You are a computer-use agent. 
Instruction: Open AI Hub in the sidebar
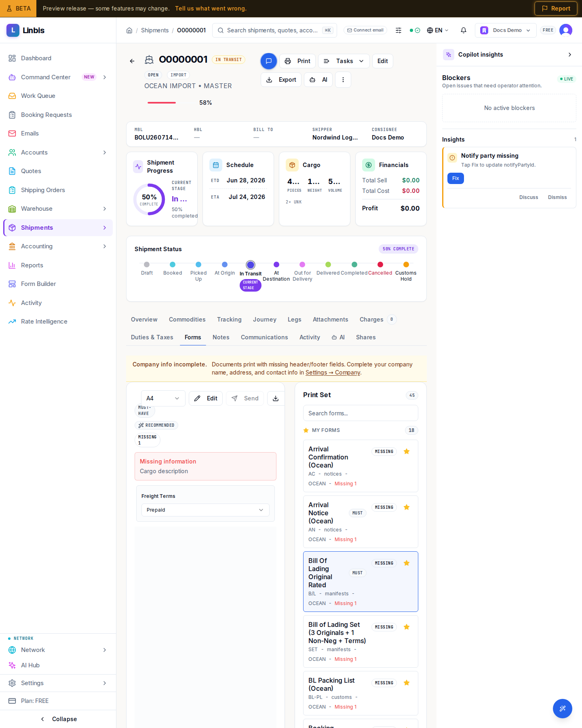pos(58,665)
